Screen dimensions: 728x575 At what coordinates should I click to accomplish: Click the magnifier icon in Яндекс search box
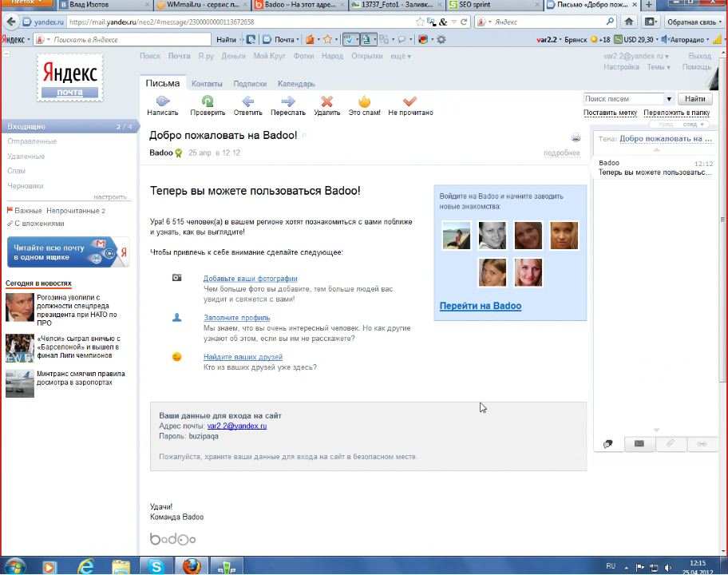[x=610, y=22]
